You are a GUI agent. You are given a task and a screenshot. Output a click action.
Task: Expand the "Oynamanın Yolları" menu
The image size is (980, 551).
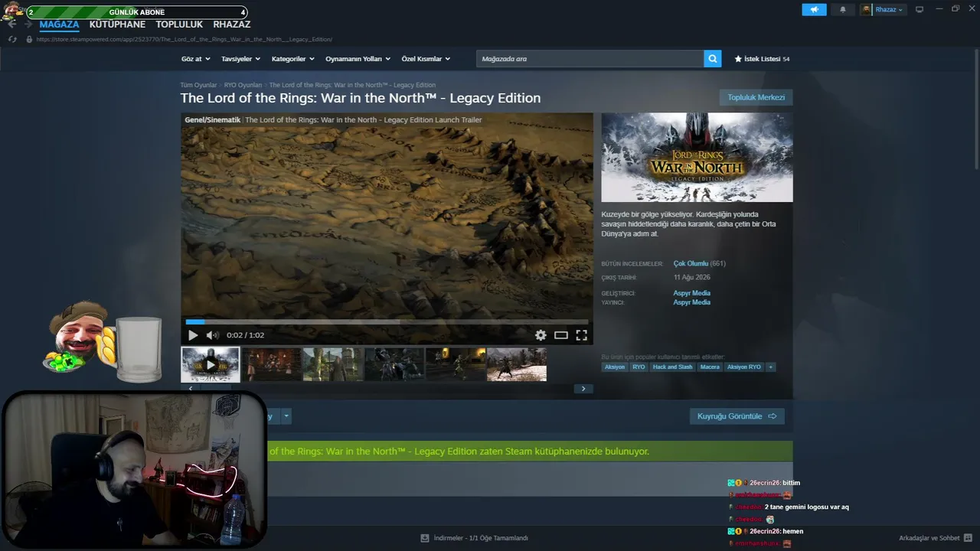pyautogui.click(x=358, y=59)
